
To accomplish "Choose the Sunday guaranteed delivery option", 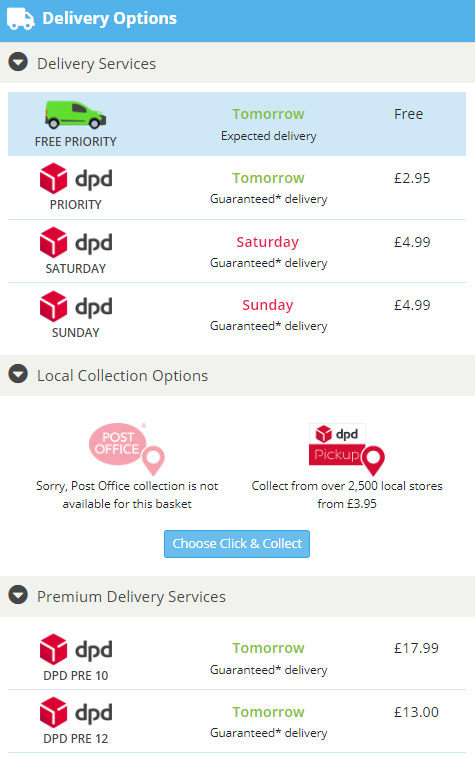I will (x=237, y=315).
